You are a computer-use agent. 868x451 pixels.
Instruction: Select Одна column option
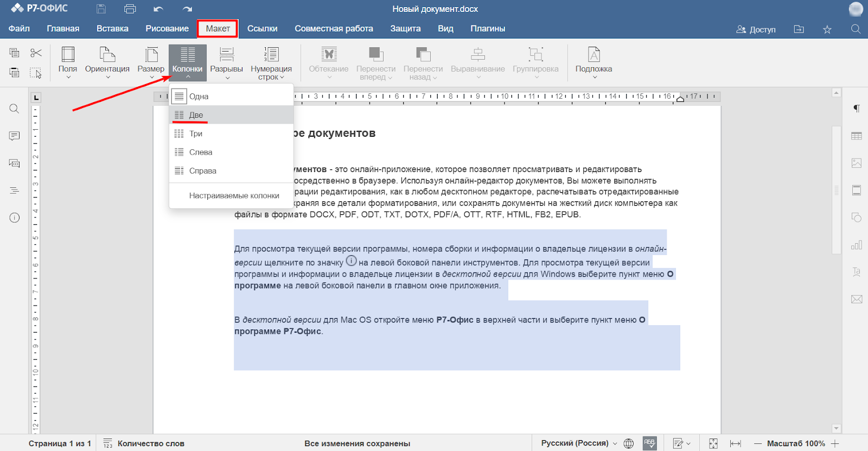pos(232,97)
